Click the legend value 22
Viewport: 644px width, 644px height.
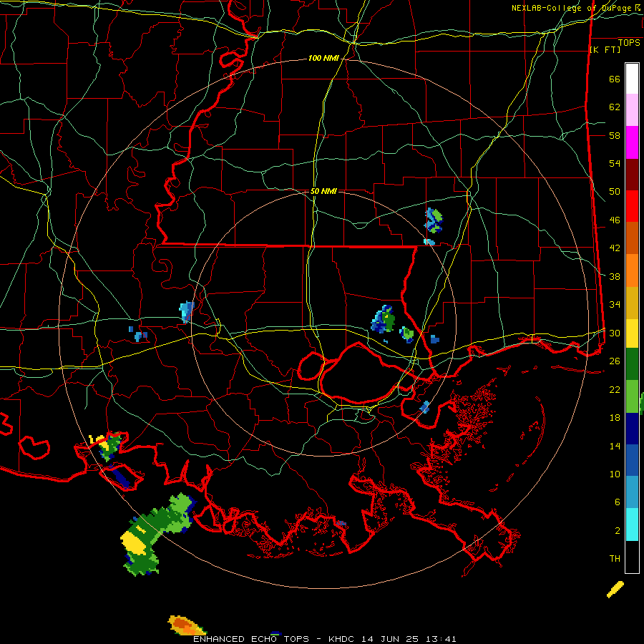point(615,389)
